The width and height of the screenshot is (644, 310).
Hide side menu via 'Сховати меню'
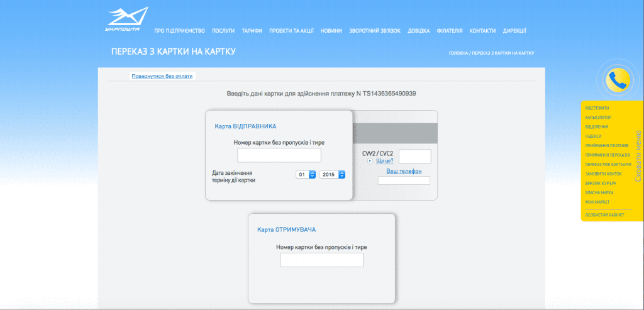click(x=638, y=157)
